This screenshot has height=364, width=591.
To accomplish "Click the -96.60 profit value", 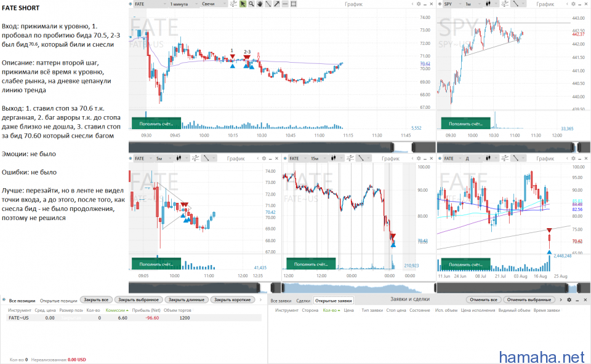I will tap(152, 318).
